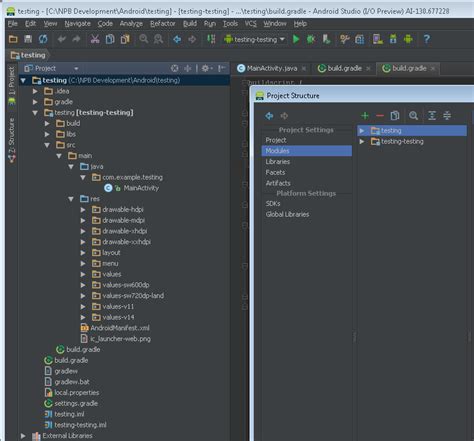Open the Refactor menu

click(163, 24)
